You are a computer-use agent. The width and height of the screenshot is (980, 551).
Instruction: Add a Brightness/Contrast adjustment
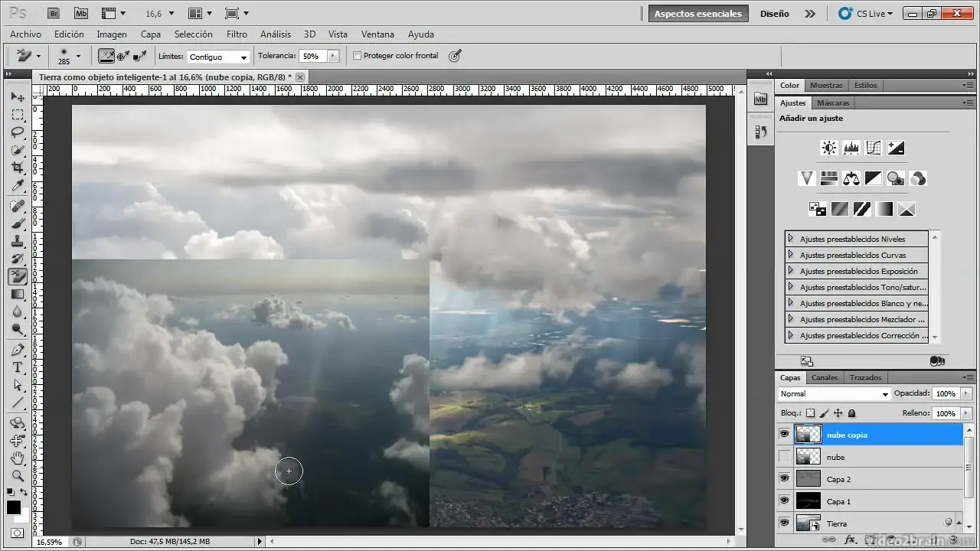point(828,148)
